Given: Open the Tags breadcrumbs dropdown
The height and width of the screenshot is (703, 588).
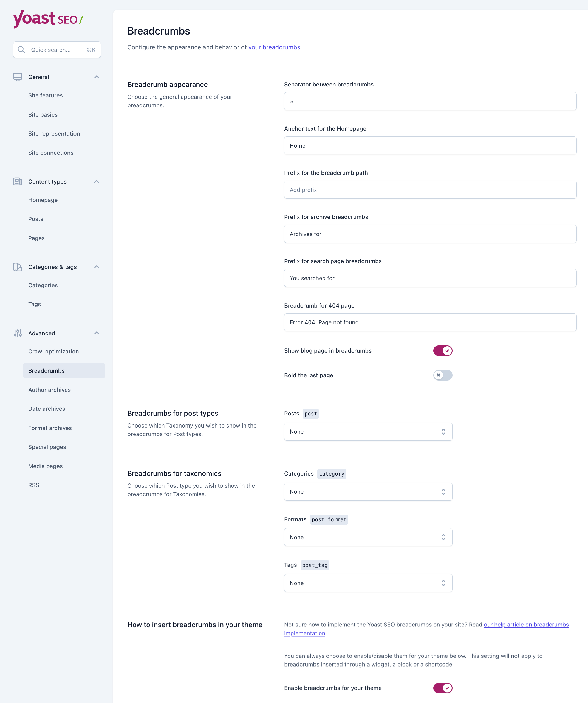Looking at the screenshot, I should [368, 583].
